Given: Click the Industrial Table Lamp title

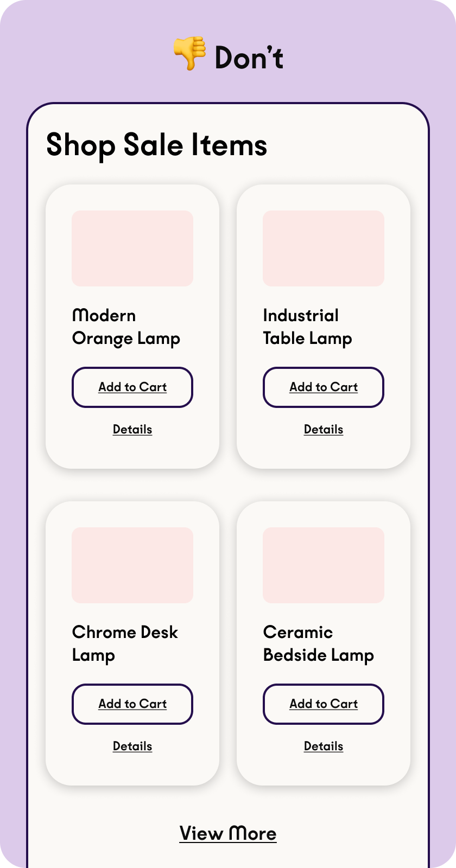Looking at the screenshot, I should [307, 327].
